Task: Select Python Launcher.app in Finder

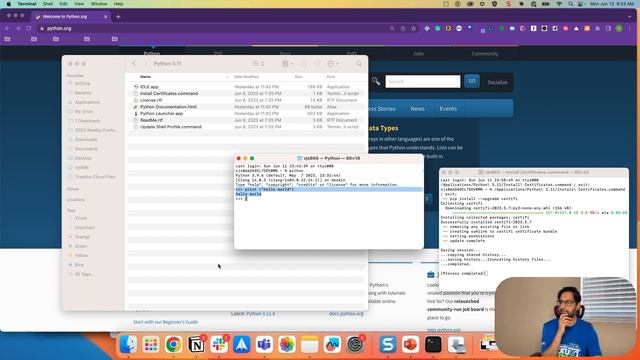Action: [246, 113]
